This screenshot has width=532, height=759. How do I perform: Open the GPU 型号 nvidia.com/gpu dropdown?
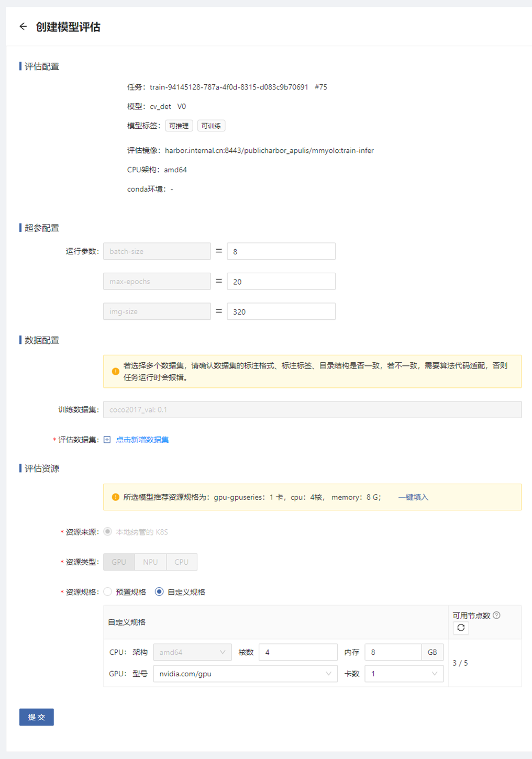tap(245, 674)
